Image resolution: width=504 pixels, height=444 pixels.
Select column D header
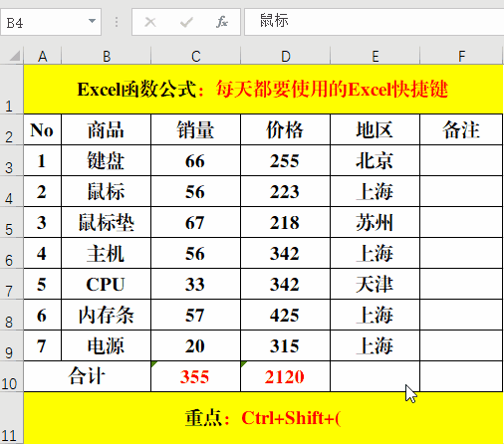(x=286, y=56)
